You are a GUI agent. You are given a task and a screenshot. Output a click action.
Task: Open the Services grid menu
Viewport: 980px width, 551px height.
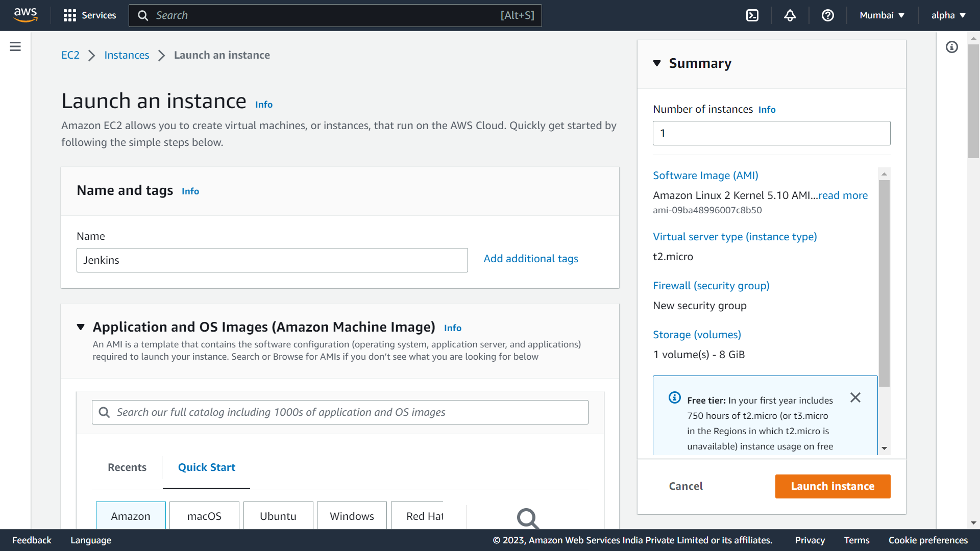coord(90,15)
